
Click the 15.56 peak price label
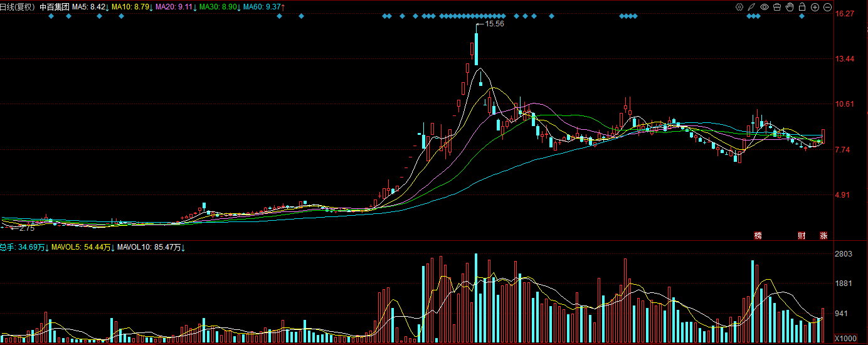coord(495,23)
